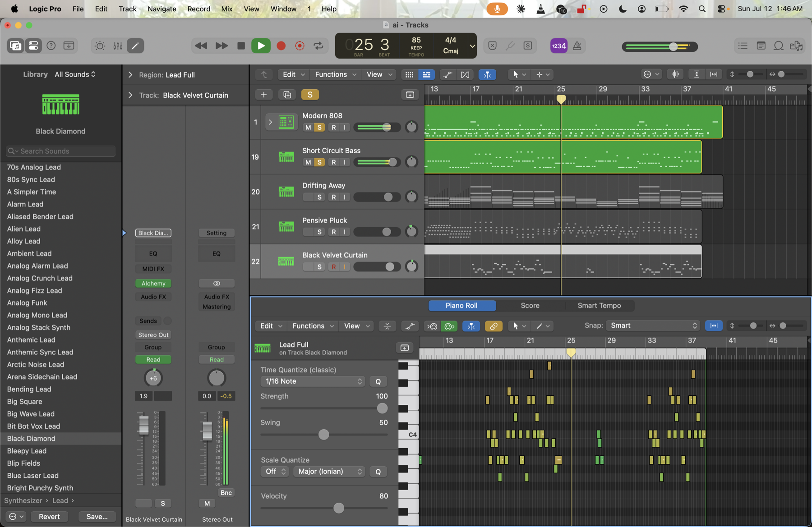
Task: Open the Mix menu in menu bar
Action: point(226,9)
